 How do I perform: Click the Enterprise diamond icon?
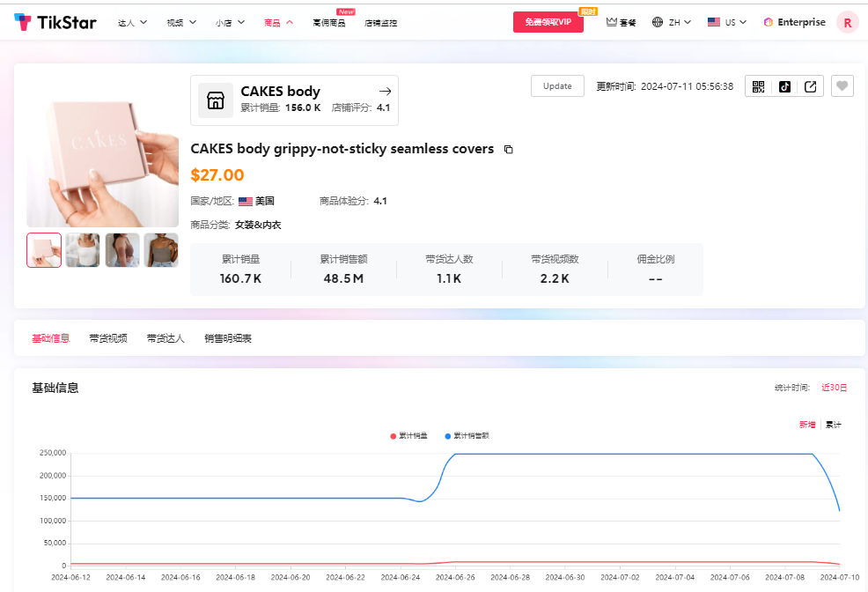point(768,21)
